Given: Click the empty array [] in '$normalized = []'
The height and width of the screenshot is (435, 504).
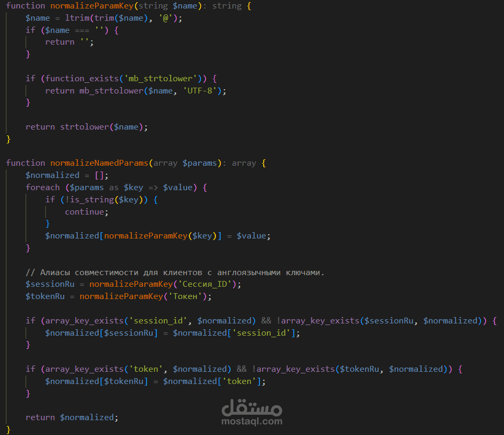Looking at the screenshot, I should click(99, 175).
